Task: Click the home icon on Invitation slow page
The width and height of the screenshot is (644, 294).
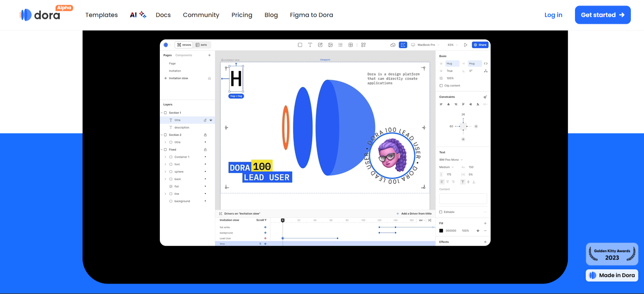Action: (209, 78)
